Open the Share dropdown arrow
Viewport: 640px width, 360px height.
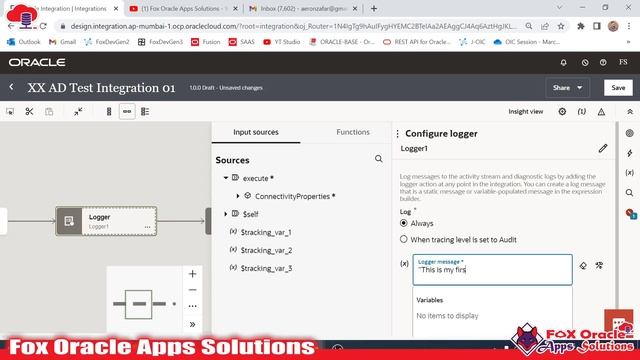click(x=580, y=88)
